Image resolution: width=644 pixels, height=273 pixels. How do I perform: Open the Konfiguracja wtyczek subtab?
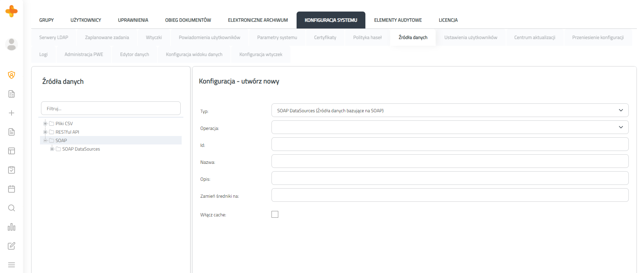pyautogui.click(x=261, y=54)
